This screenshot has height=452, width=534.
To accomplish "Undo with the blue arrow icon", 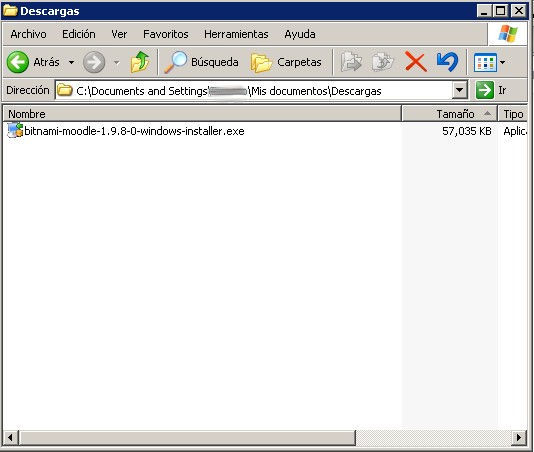I will 447,62.
